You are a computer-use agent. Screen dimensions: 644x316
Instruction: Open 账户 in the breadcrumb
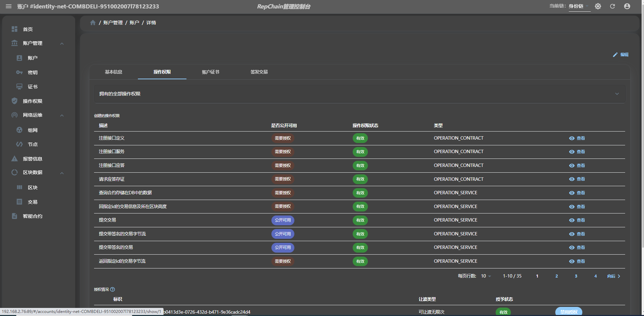(135, 23)
